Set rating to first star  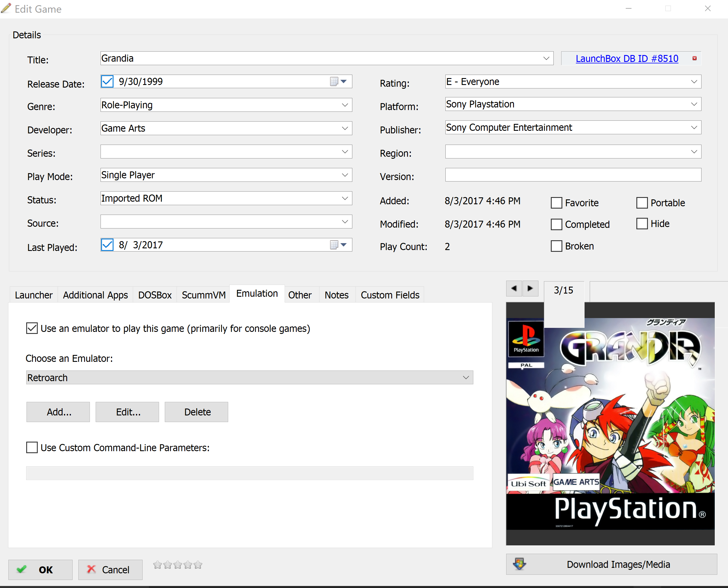158,565
